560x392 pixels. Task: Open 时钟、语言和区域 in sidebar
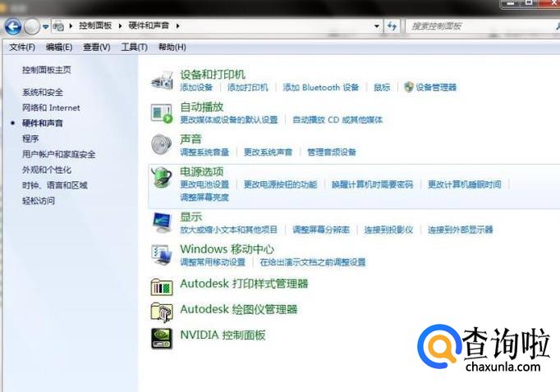(55, 185)
